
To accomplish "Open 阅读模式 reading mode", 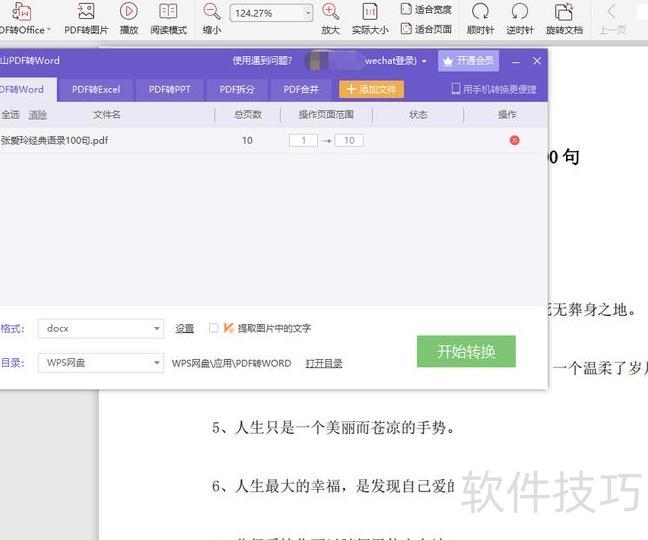I will (168, 13).
